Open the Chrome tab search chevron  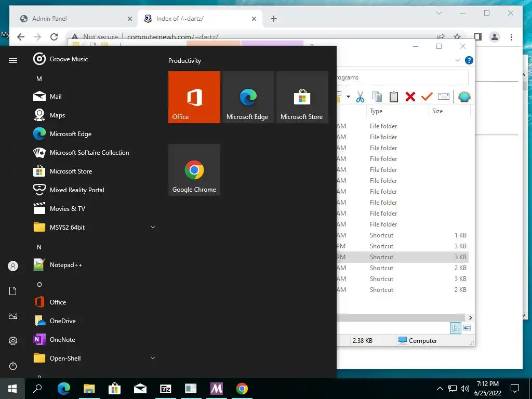coord(438,13)
